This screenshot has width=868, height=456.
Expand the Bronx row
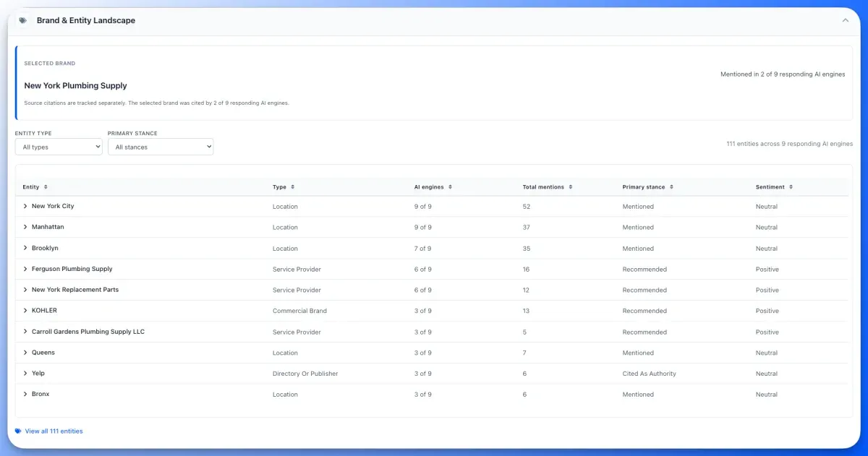[25, 395]
